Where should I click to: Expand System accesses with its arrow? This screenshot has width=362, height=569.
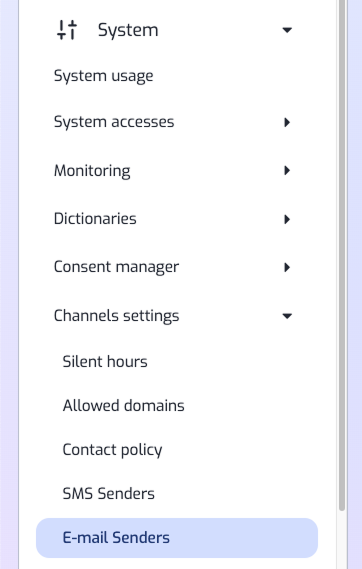pos(287,122)
